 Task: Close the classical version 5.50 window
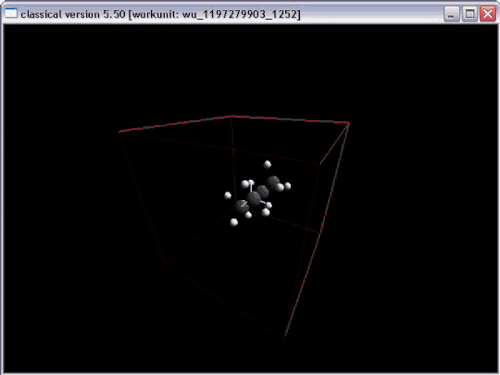click(x=488, y=14)
